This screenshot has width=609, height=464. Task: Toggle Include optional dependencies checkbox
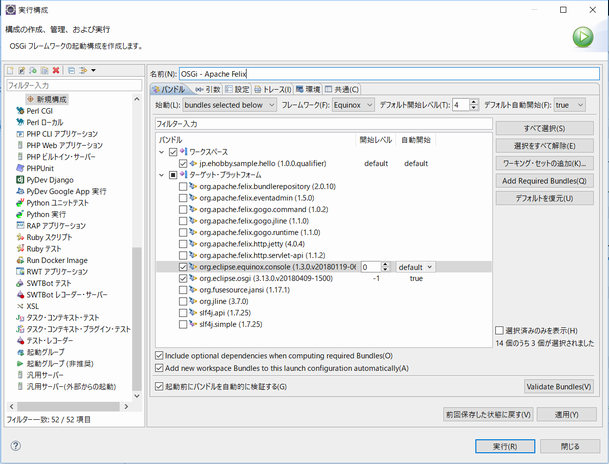click(x=161, y=355)
